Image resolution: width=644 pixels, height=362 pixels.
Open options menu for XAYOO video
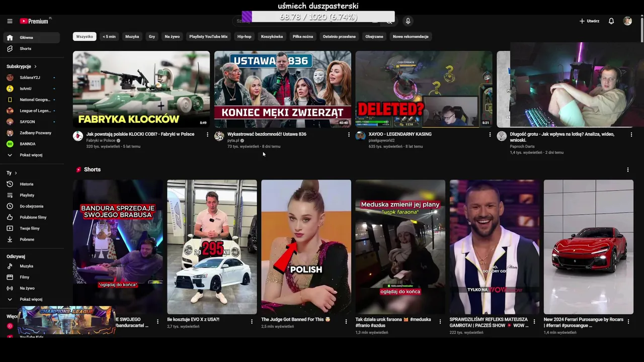(x=490, y=134)
